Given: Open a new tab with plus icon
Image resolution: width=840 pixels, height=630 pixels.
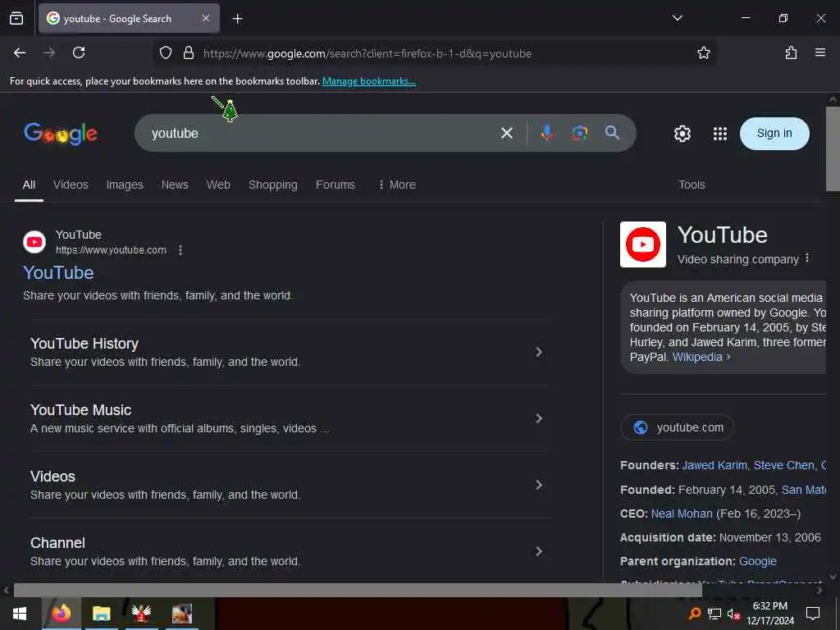Looking at the screenshot, I should click(237, 19).
